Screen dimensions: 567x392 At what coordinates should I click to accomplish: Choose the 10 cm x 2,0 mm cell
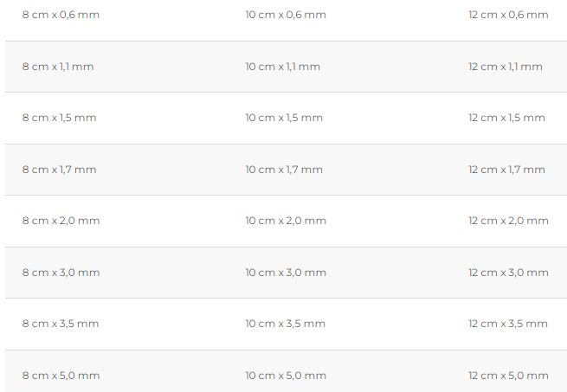(x=285, y=221)
